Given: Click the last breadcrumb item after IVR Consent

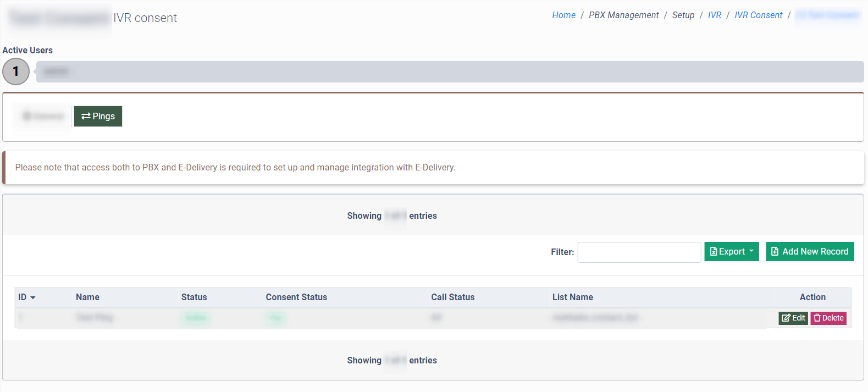Looking at the screenshot, I should coord(828,15).
